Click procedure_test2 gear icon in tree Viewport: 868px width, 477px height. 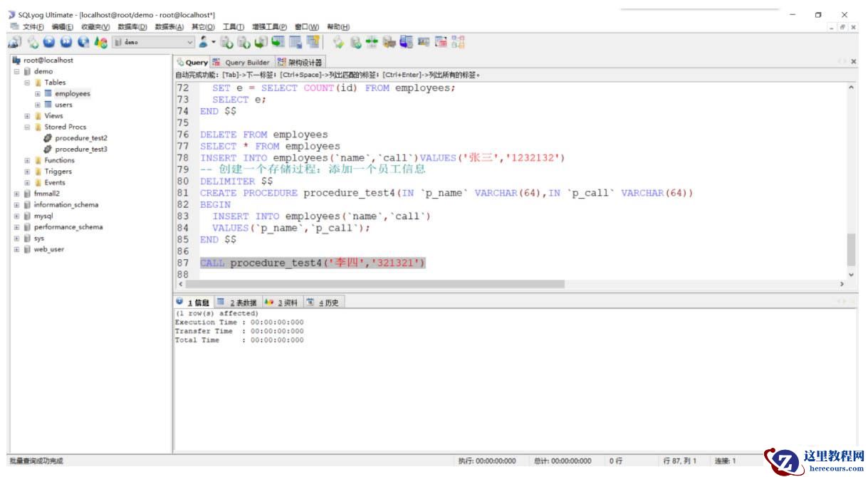coord(48,138)
